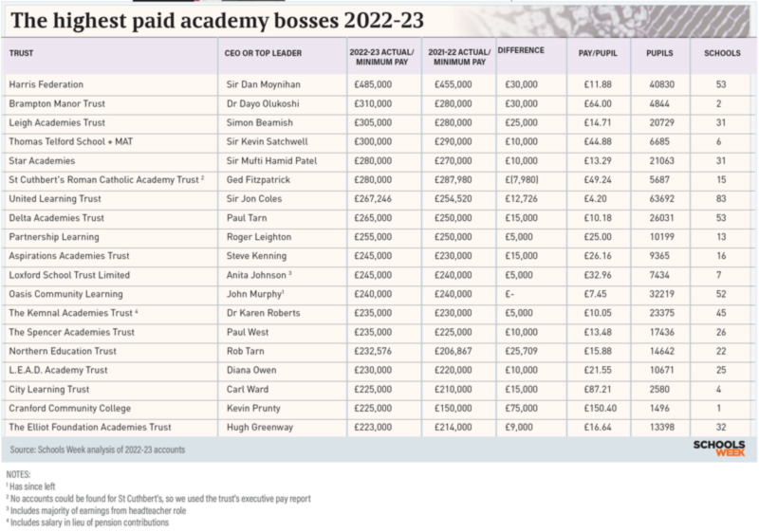Click the £150.40 pay per pupil value
The image size is (759, 532).
tap(600, 408)
